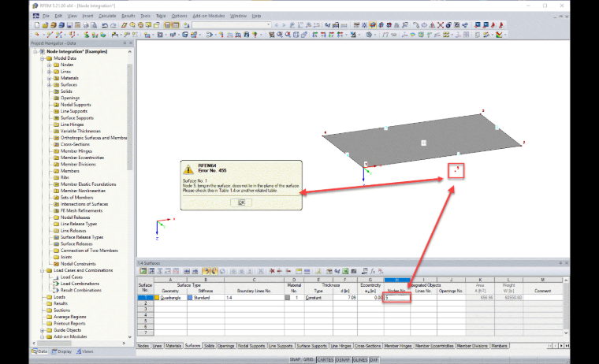This screenshot has width=599, height=364.
Task: Switch to the Cross-Sections table tab
Action: pos(367,346)
